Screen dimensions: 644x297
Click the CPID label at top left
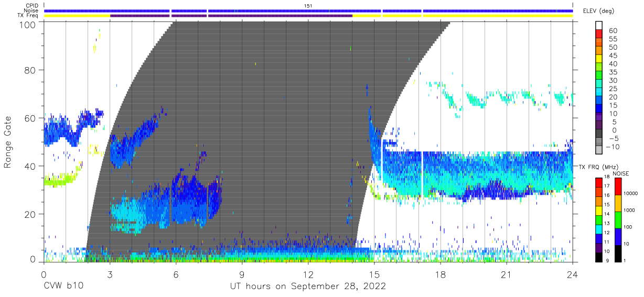(32, 6)
